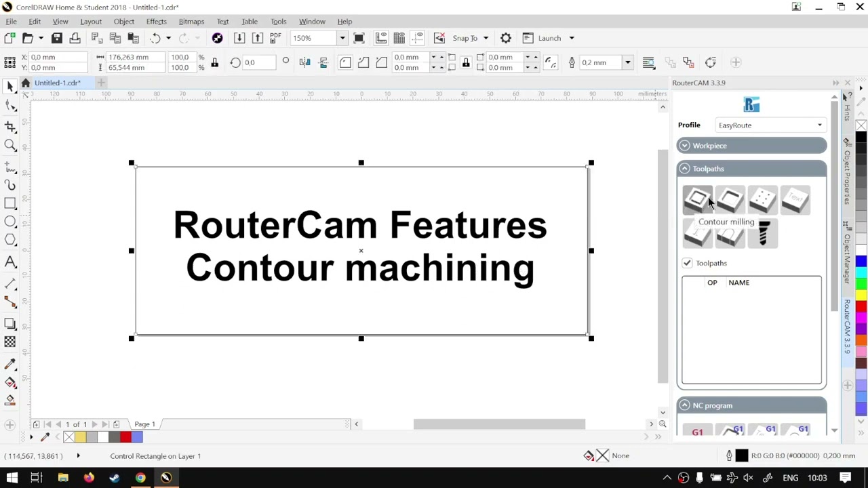Image resolution: width=868 pixels, height=488 pixels.
Task: Select the Pick tool in toolbox
Action: (10, 87)
